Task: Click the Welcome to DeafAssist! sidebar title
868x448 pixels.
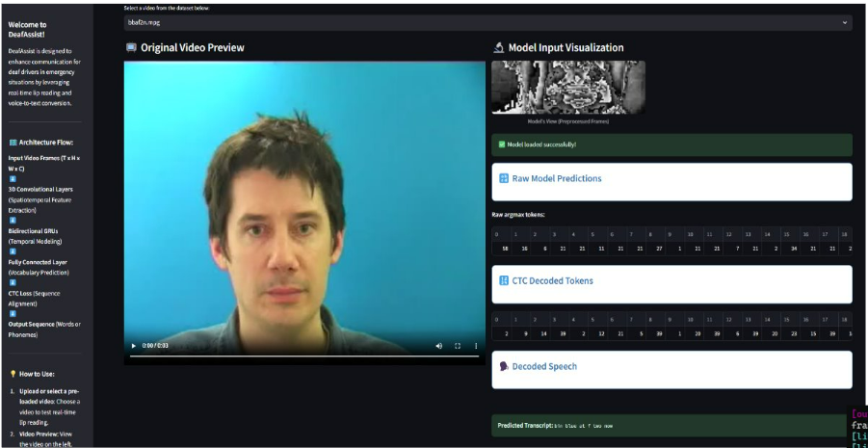Action: pos(28,29)
